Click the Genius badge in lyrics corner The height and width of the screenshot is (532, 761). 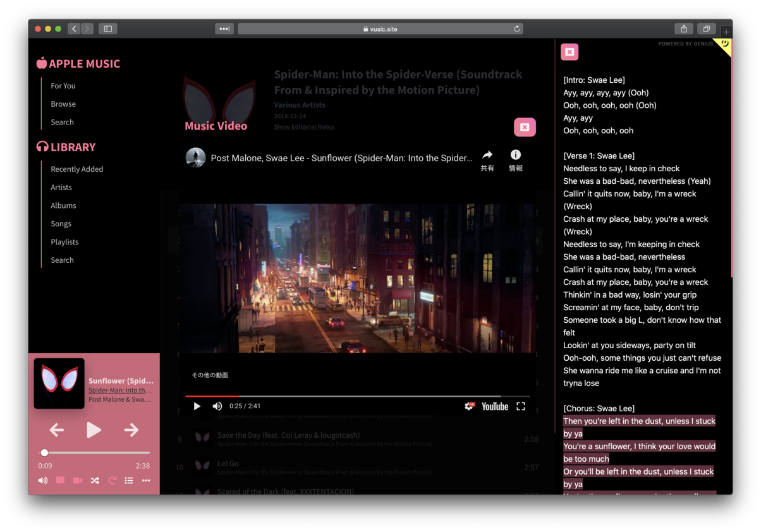[x=724, y=45]
